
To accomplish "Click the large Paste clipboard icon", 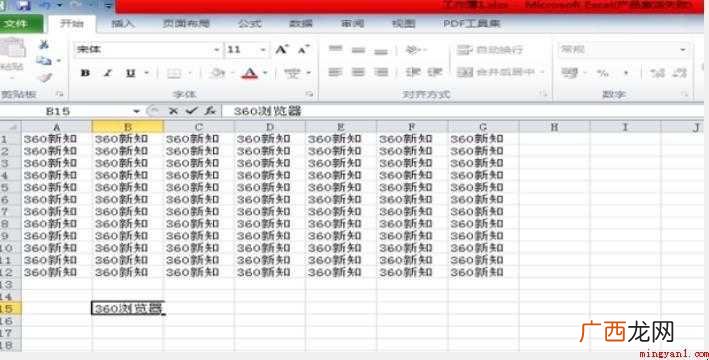I will tap(12, 49).
